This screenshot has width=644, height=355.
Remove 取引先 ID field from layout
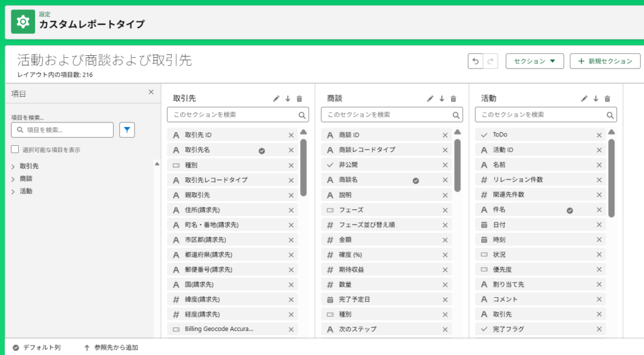click(x=291, y=135)
